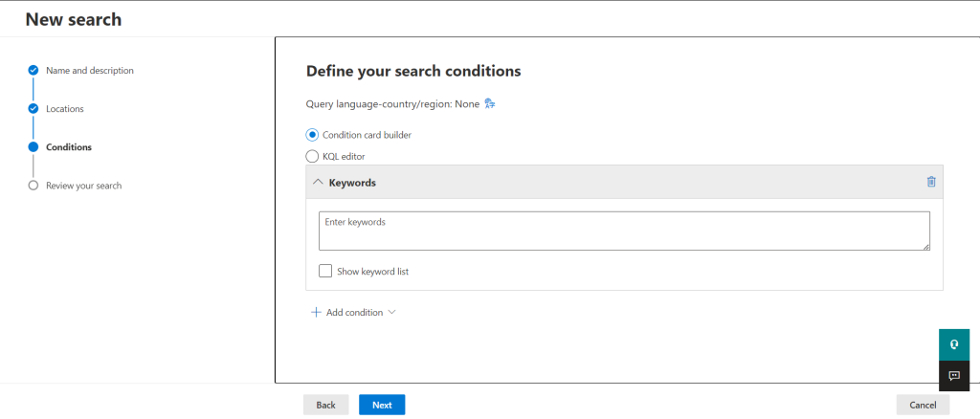Delete the Keywords condition with trash icon
Screen dimensions: 980x419
(931, 182)
